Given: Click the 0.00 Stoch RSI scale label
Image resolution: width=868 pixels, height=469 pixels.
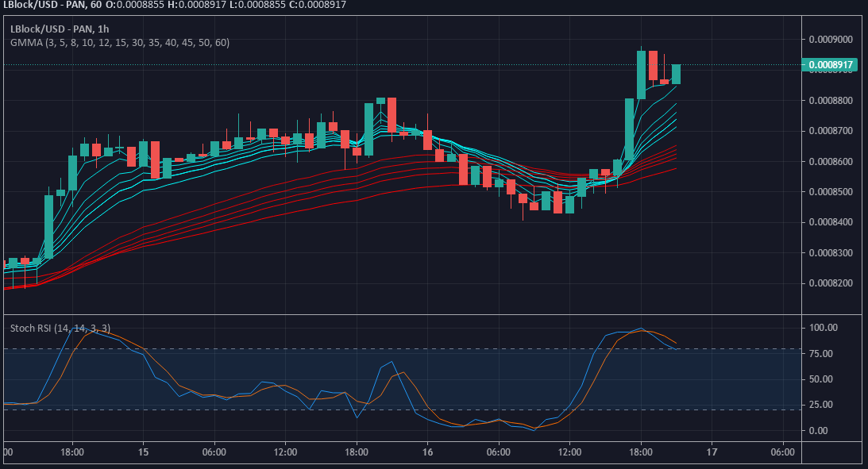Looking at the screenshot, I should 819,430.
